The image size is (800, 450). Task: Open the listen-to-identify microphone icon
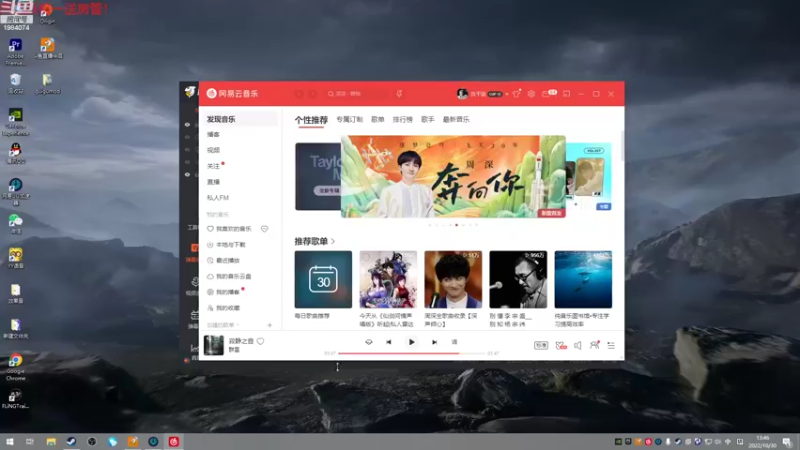[x=399, y=94]
